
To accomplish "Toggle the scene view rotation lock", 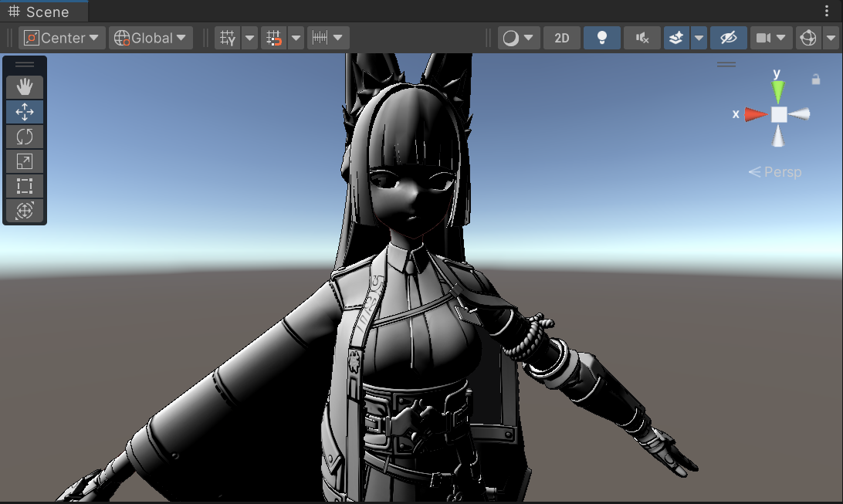I will point(815,79).
